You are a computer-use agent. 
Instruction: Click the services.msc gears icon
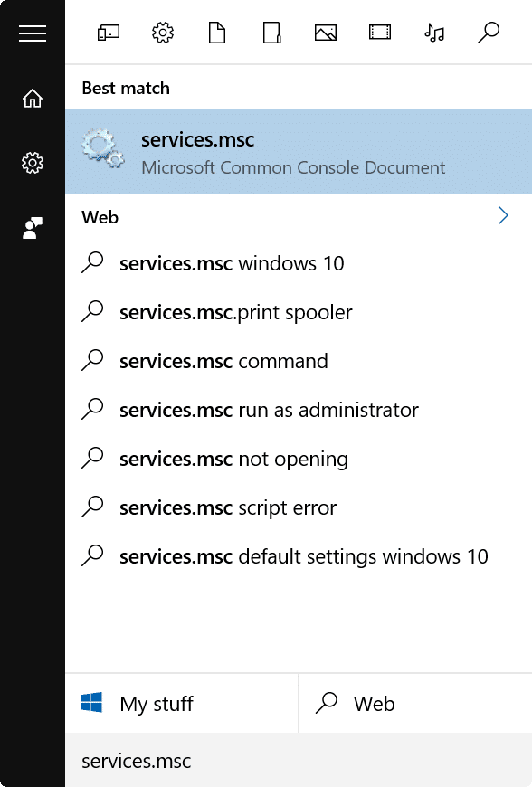point(103,149)
